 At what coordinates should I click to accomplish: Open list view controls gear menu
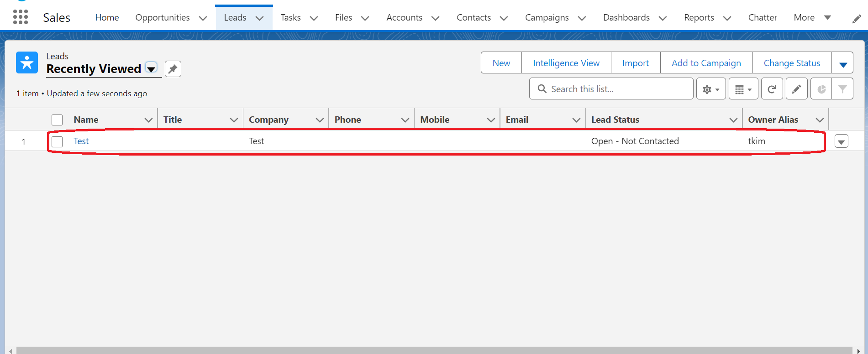tap(710, 89)
